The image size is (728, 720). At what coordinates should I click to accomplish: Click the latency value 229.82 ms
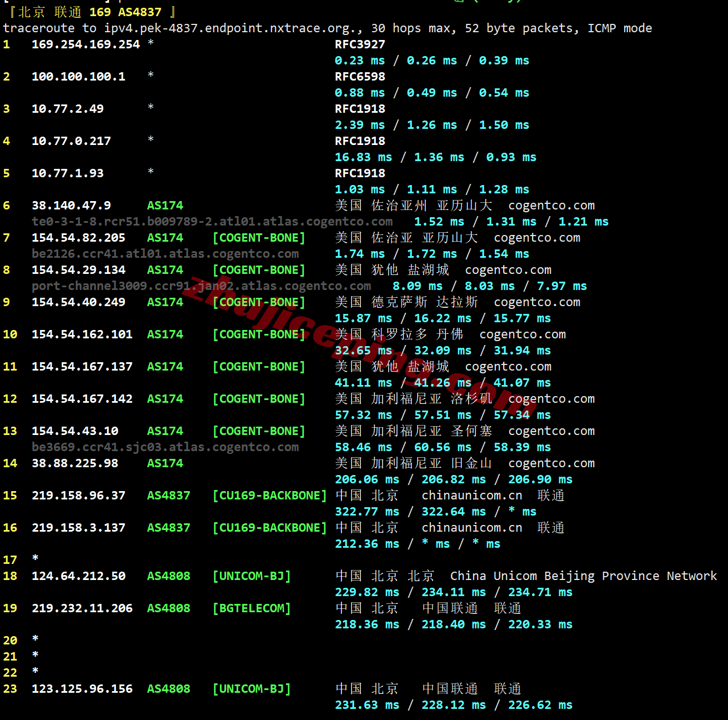[367, 592]
